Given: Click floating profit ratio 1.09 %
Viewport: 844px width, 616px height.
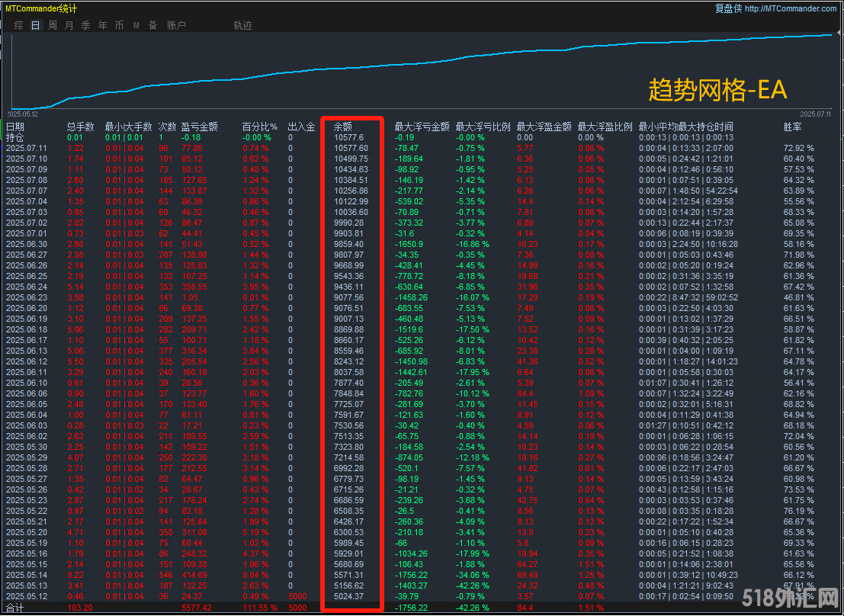Looking at the screenshot, I should click(590, 393).
